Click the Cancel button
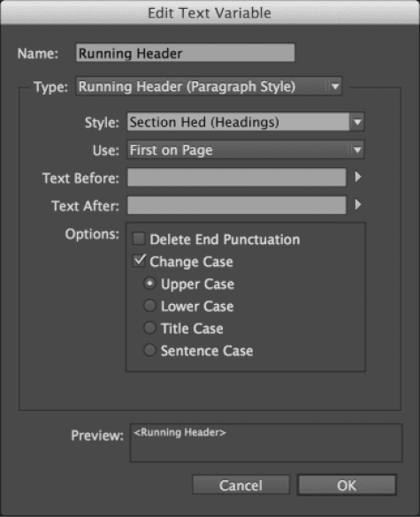 241,485
